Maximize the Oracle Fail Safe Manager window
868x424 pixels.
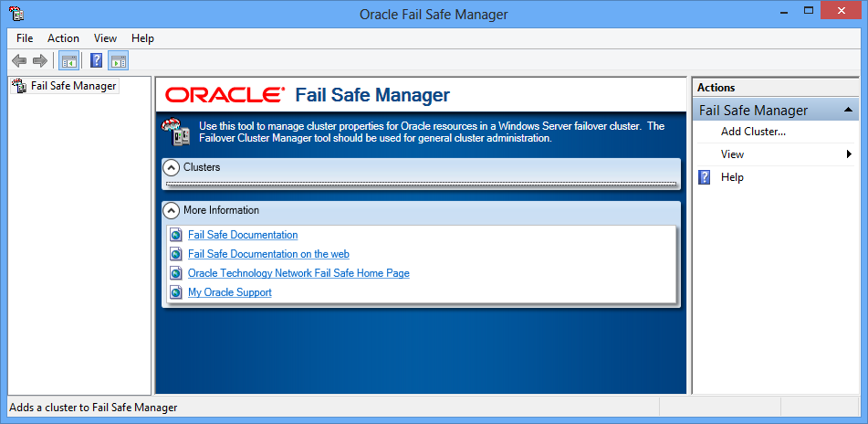coord(809,11)
